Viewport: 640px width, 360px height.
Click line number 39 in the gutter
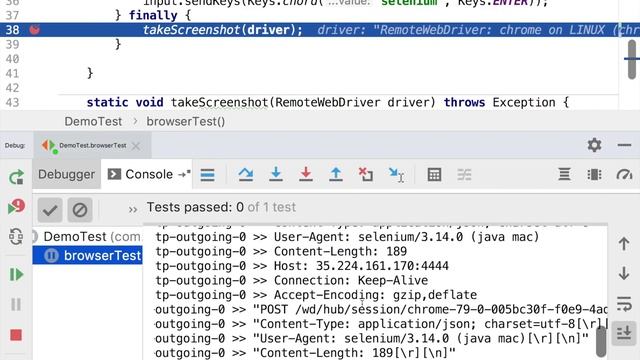(12, 44)
